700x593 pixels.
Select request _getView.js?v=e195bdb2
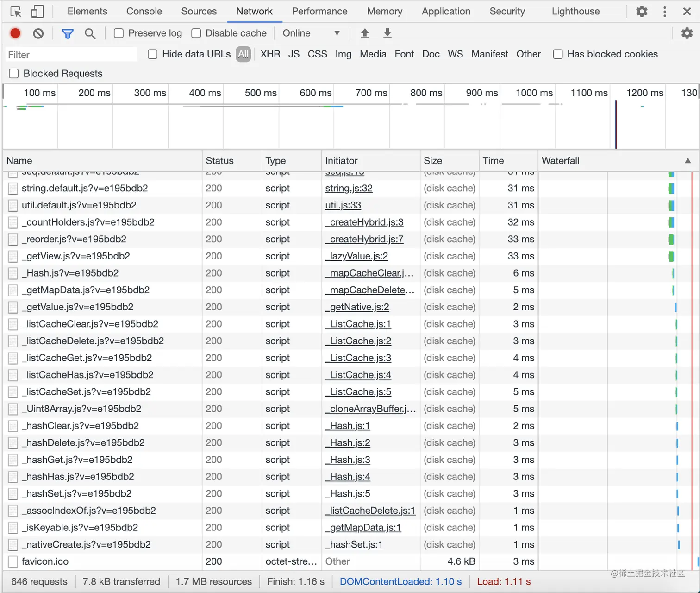pos(76,256)
